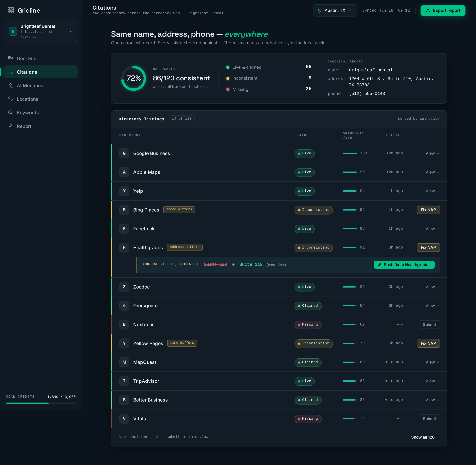Click the Foursquare 4 icon
The height and width of the screenshot is (465, 476).
pos(124,306)
